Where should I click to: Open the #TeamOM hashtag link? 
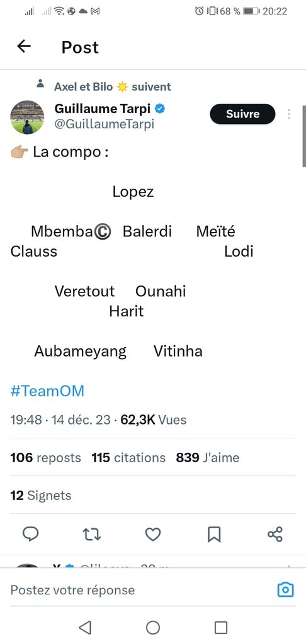pos(47,391)
